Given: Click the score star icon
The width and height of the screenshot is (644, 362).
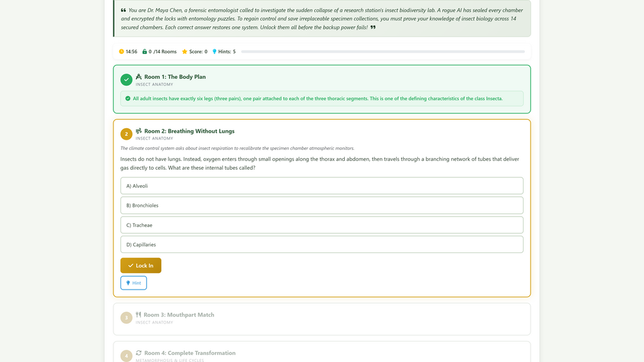Looking at the screenshot, I should coord(185,52).
